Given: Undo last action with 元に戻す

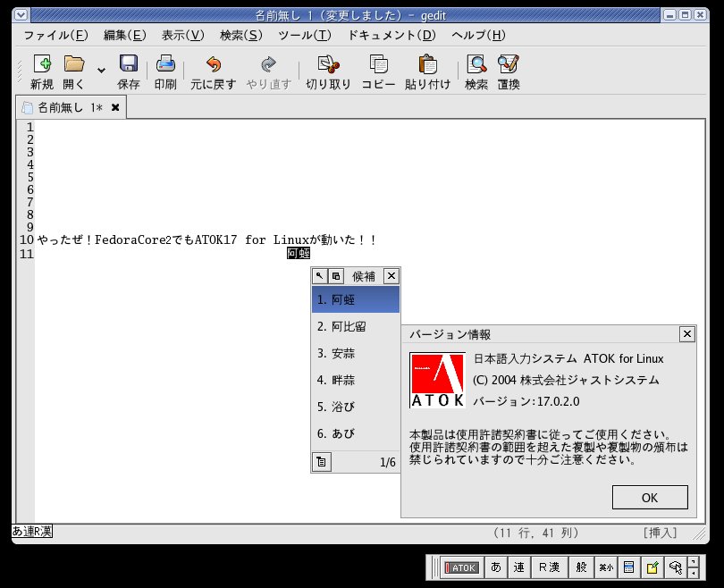Looking at the screenshot, I should click(x=214, y=71).
